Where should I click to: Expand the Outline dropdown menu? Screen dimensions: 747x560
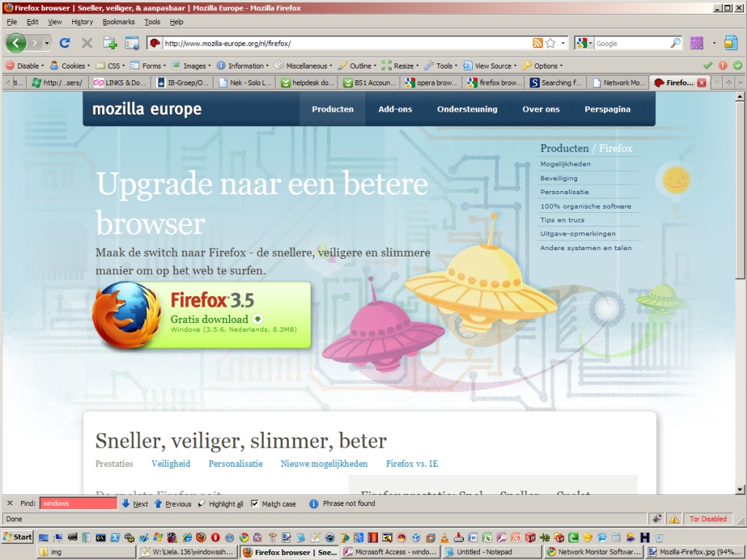point(357,66)
